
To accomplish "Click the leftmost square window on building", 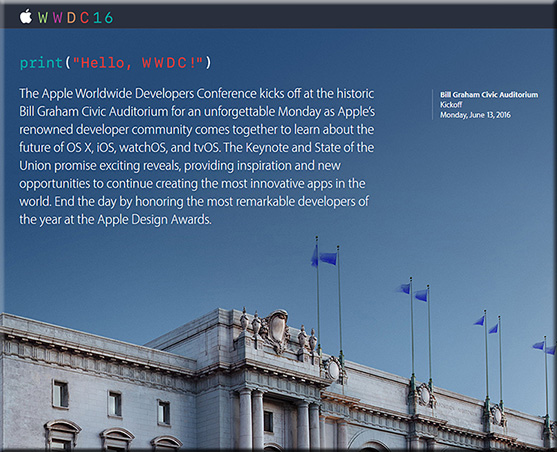I will click(60, 394).
